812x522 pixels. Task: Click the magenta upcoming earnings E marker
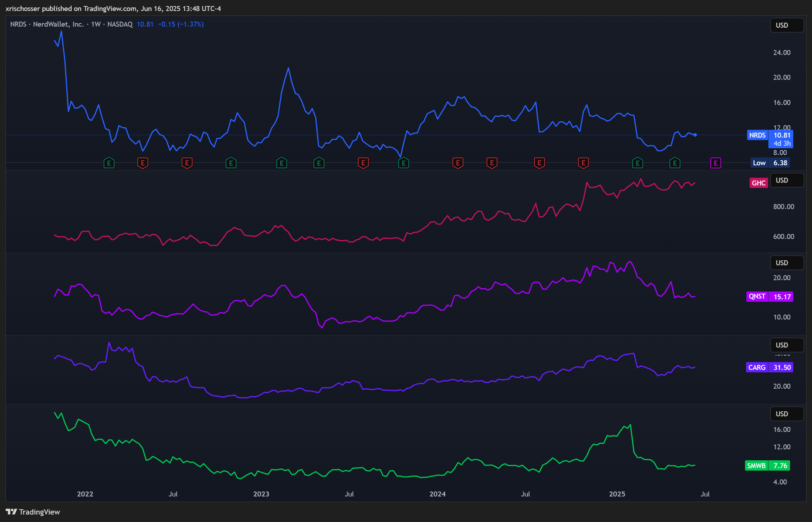point(716,163)
